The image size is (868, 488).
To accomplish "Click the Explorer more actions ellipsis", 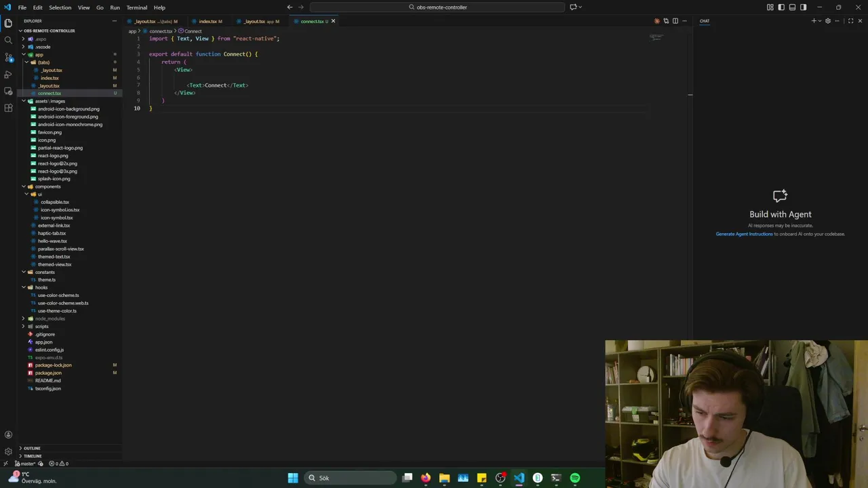I will coord(114,21).
